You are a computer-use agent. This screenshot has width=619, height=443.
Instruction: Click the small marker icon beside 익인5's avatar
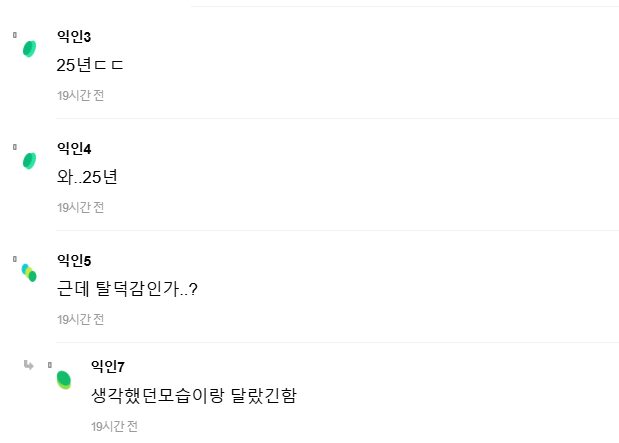click(x=15, y=259)
